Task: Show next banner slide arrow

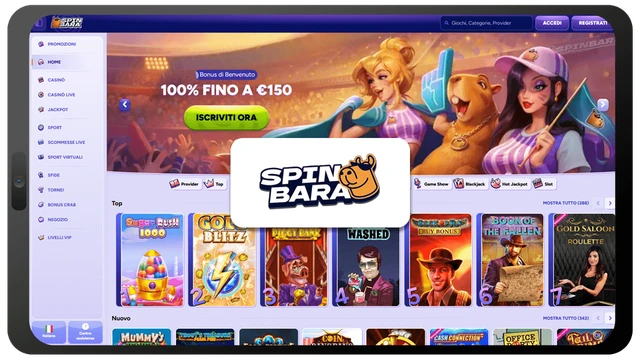Action: [x=603, y=104]
